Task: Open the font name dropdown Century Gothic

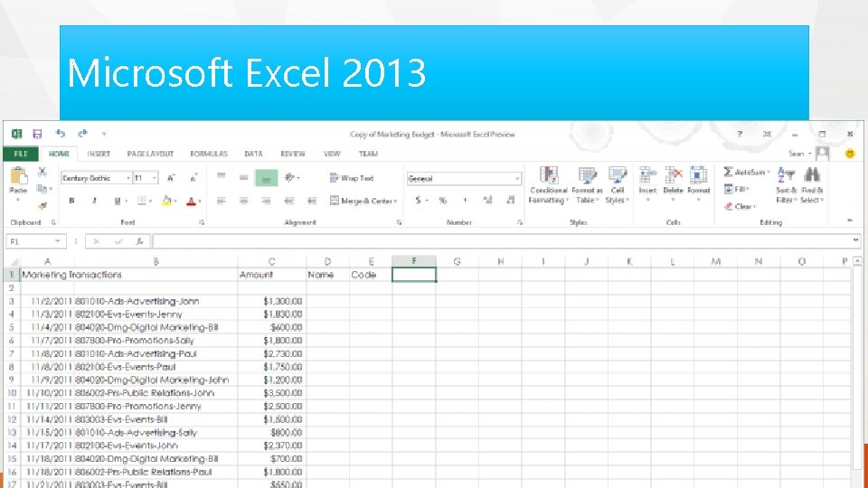Action: click(x=127, y=178)
